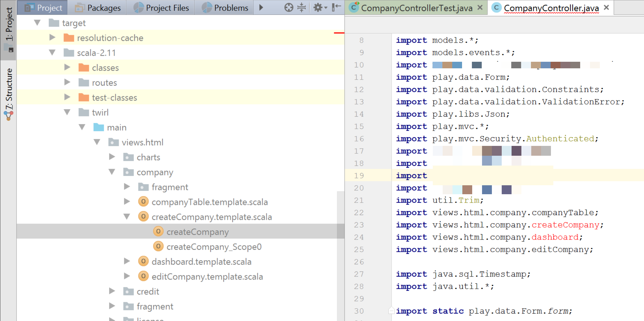644x321 pixels.
Task: Select the target folder icon
Action: coord(54,23)
